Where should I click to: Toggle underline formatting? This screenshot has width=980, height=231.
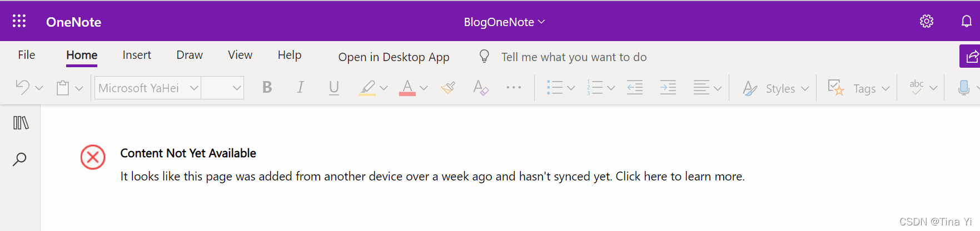(x=334, y=88)
